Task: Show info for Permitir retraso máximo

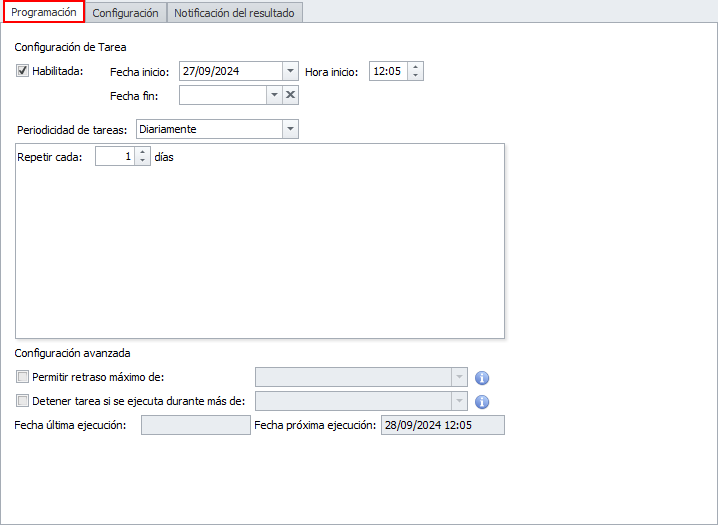Action: (x=482, y=378)
